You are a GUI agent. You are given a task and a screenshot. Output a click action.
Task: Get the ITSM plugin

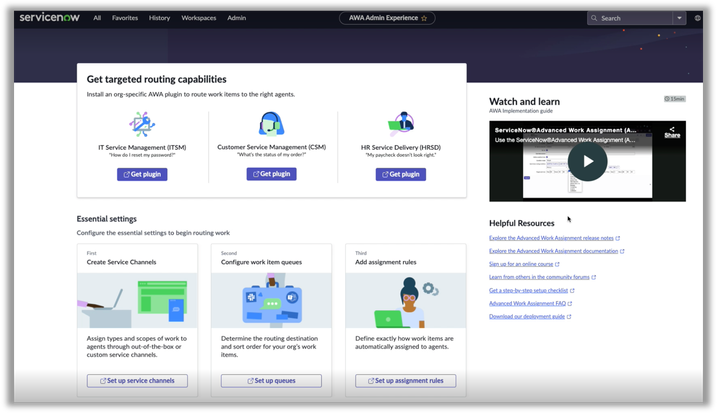(x=142, y=174)
